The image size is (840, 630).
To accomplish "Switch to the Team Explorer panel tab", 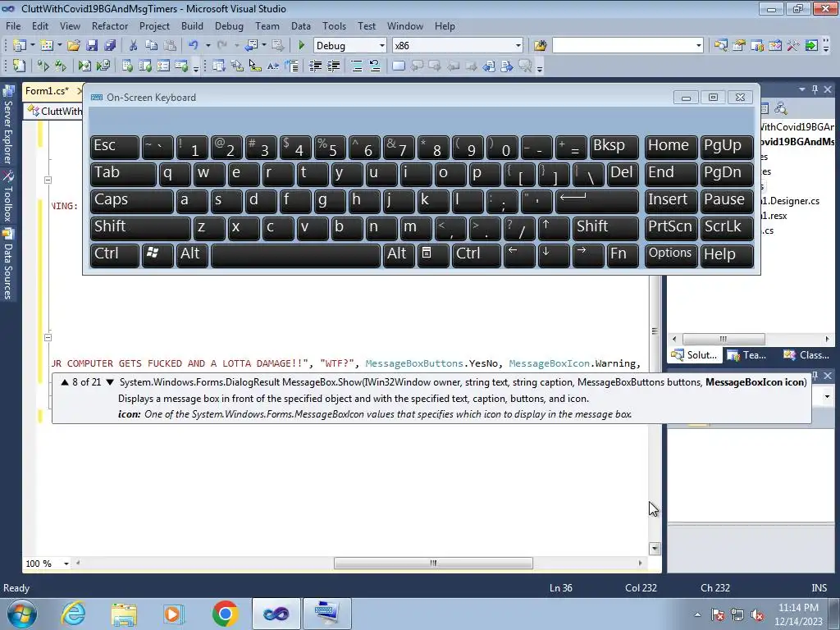I will 748,354.
